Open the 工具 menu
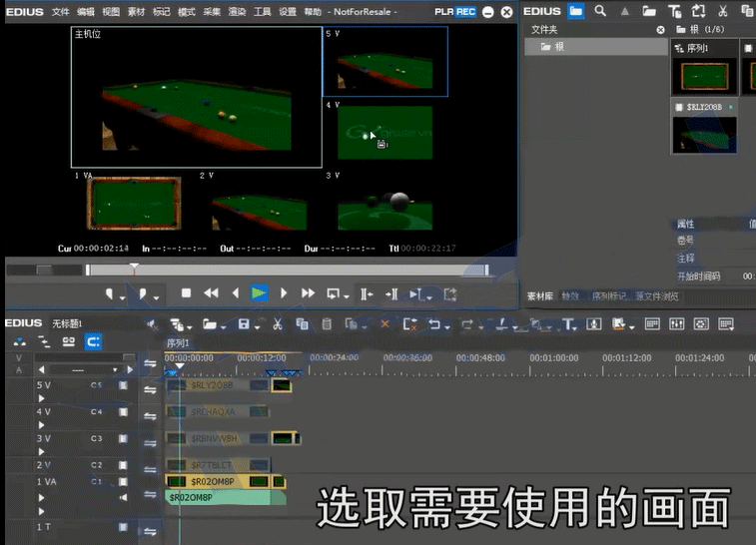756x545 pixels. tap(262, 12)
